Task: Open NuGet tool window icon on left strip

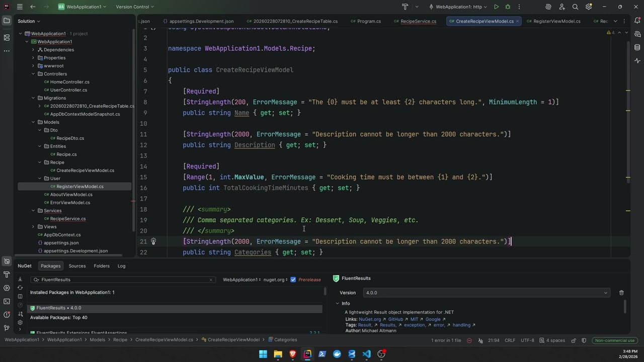Action: click(7, 261)
